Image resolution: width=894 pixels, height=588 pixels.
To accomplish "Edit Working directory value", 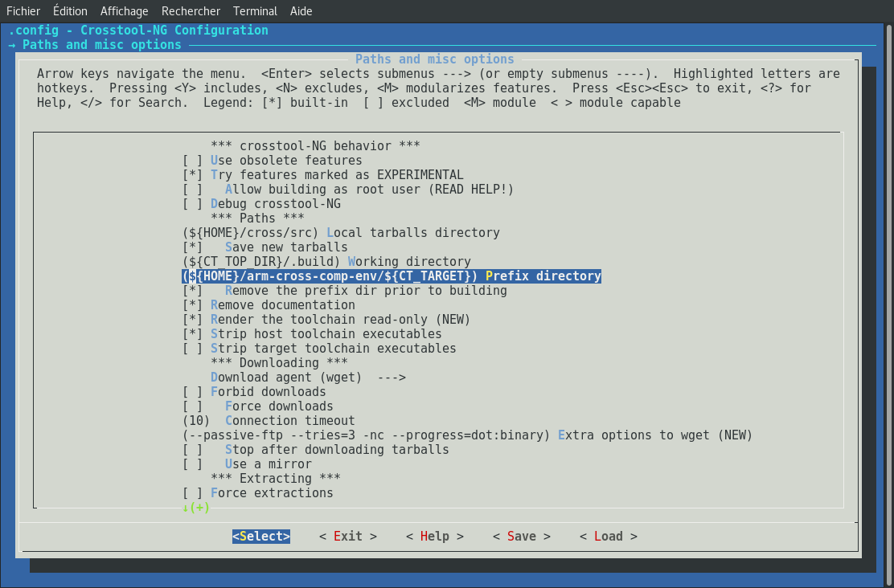I will click(326, 262).
